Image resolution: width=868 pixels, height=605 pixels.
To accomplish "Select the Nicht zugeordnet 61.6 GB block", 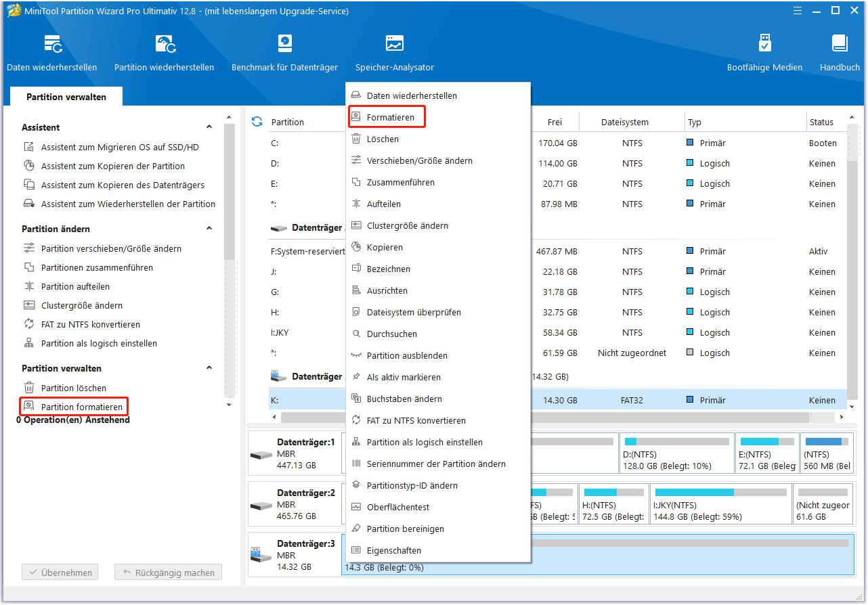I will [823, 503].
